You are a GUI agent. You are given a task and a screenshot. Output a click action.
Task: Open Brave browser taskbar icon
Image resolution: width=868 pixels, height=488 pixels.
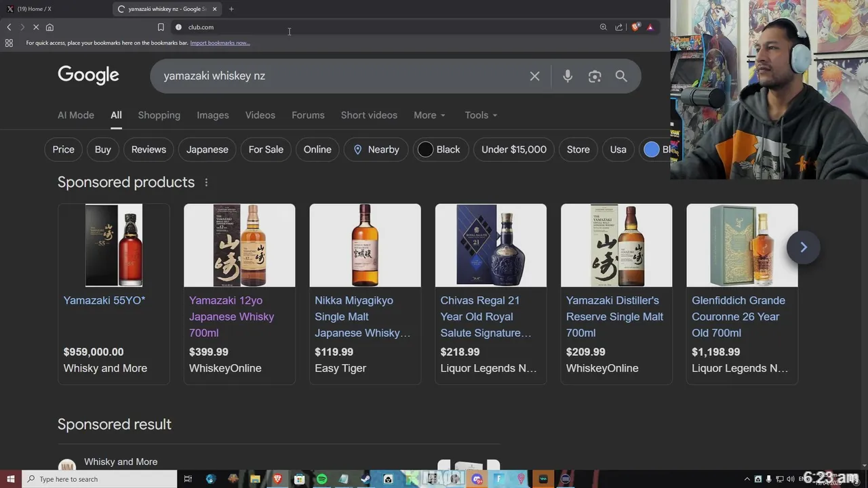[277, 479]
